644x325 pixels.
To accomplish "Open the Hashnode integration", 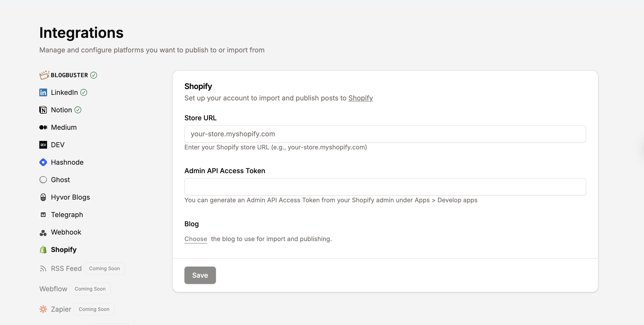I will (x=67, y=162).
